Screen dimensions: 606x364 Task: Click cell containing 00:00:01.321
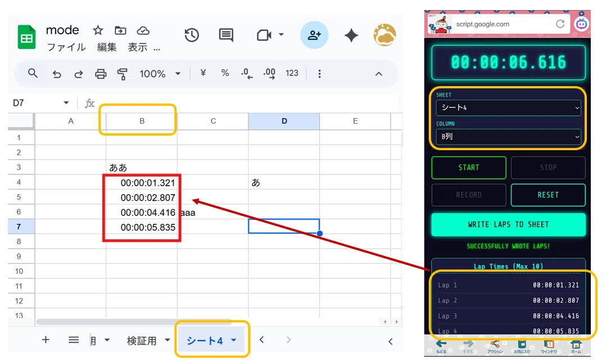click(142, 182)
